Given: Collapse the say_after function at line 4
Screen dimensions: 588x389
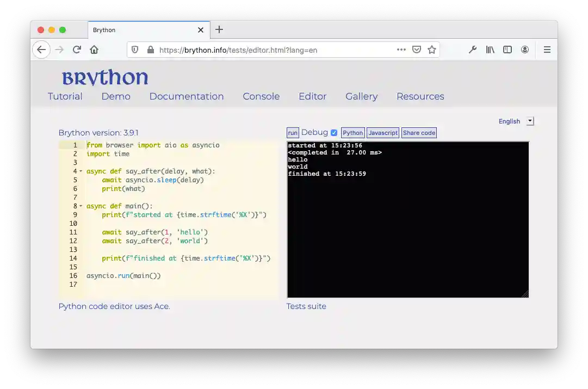Looking at the screenshot, I should coord(79,171).
